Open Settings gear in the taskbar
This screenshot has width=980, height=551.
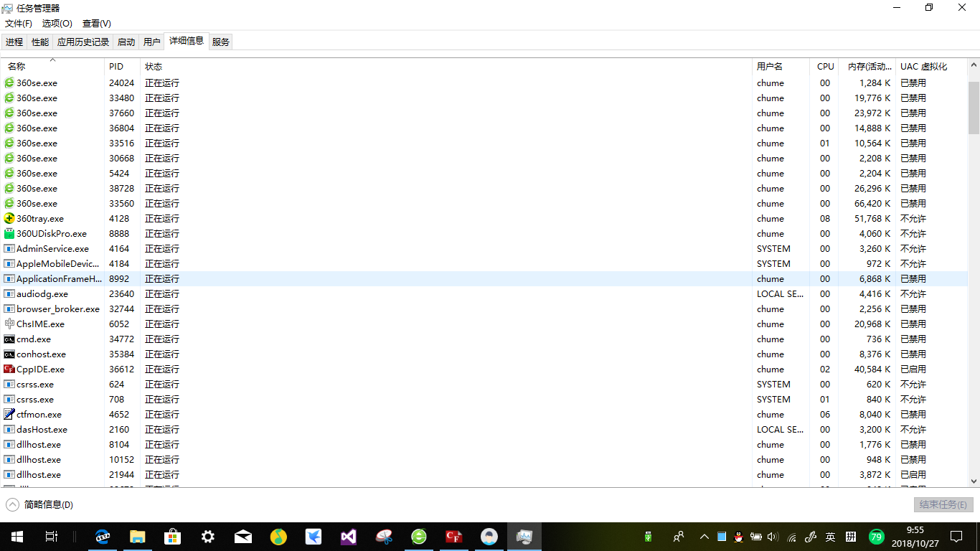(208, 537)
